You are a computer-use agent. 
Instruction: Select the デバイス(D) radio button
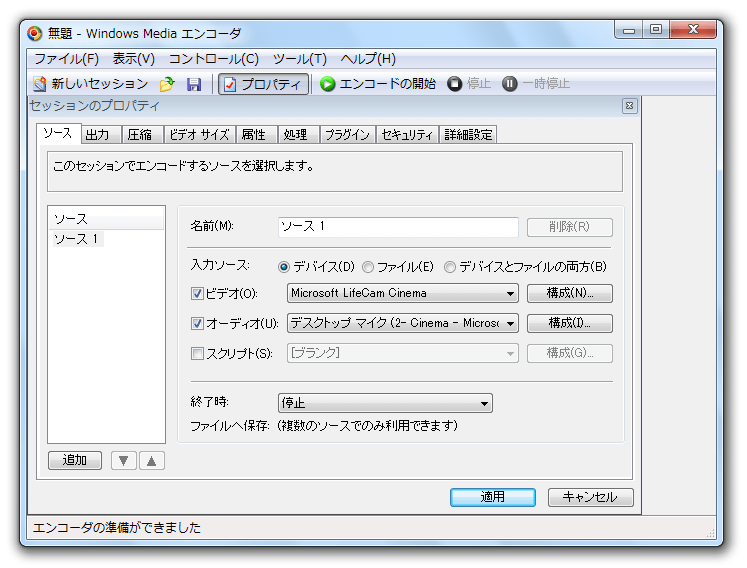(x=284, y=267)
